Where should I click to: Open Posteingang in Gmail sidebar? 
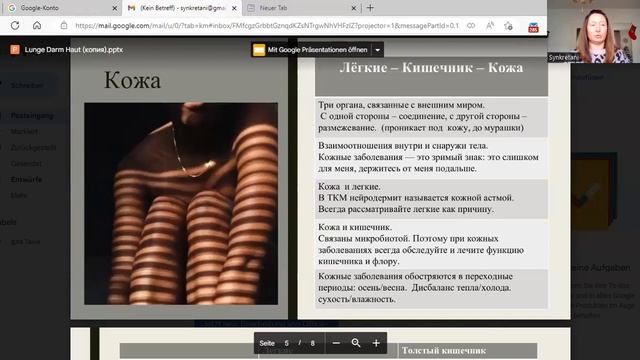pos(32,116)
